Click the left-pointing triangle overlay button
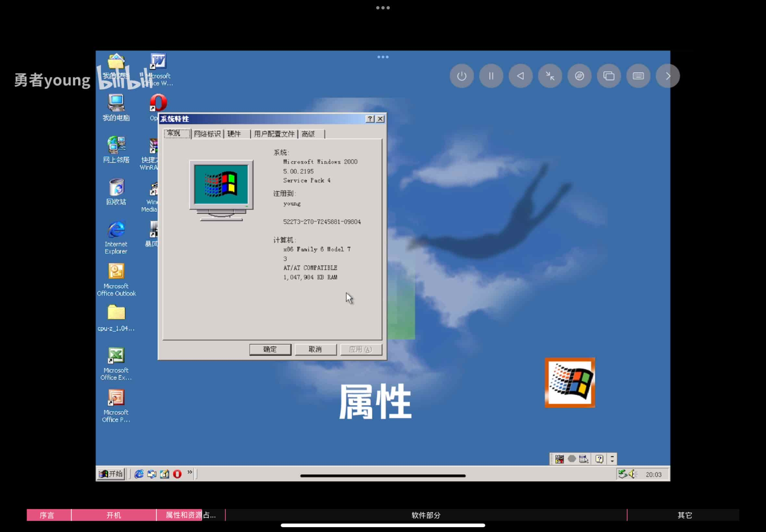The image size is (766, 532). point(521,76)
